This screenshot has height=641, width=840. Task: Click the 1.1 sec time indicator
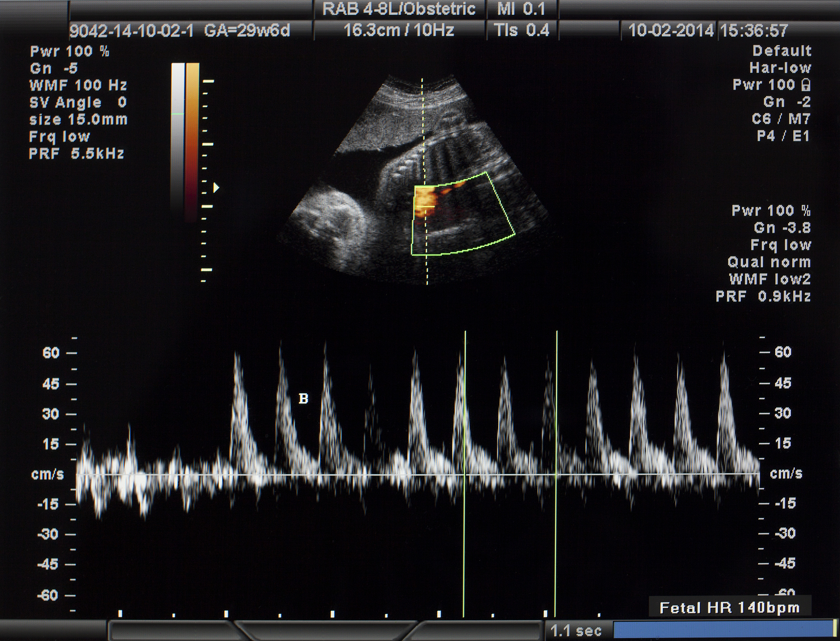coord(576,630)
